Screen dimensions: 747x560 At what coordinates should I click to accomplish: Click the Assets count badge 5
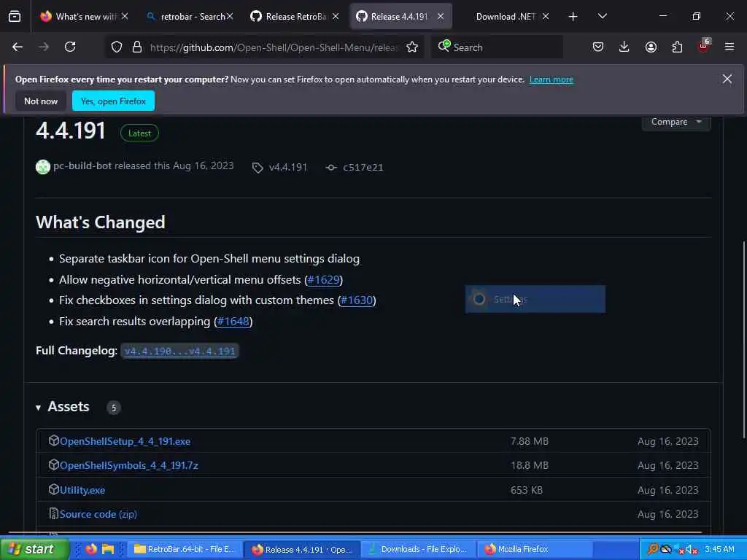[x=113, y=408]
